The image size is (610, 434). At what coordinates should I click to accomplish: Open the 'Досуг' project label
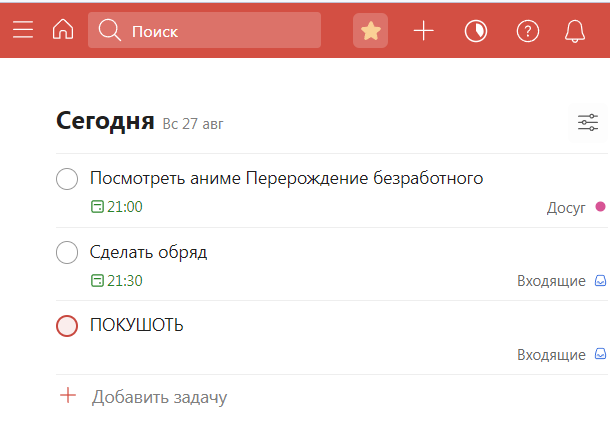[x=566, y=208]
